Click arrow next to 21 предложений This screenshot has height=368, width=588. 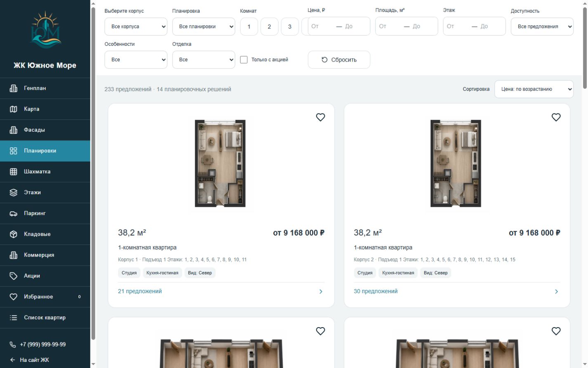[321, 292]
